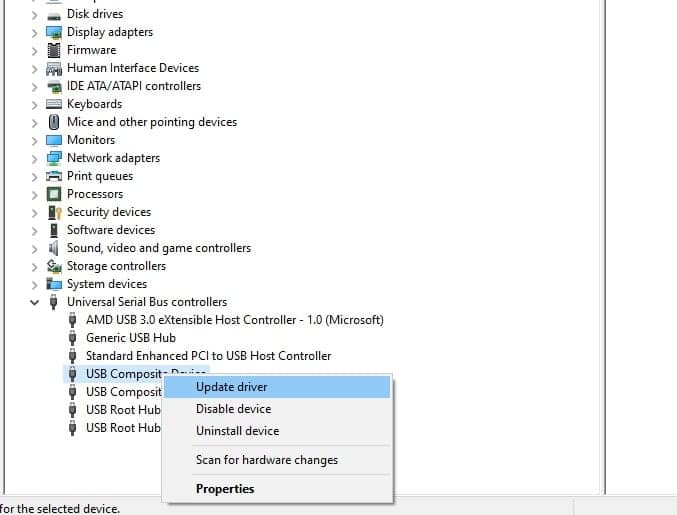Click the highlighted USB Composite Device plug icon
Screen dimensions: 677x515
[73, 374]
